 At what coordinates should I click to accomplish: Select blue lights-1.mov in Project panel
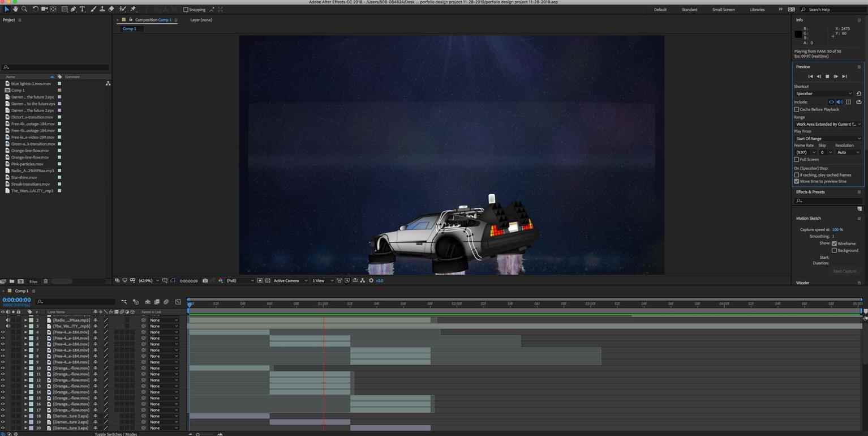[31, 83]
